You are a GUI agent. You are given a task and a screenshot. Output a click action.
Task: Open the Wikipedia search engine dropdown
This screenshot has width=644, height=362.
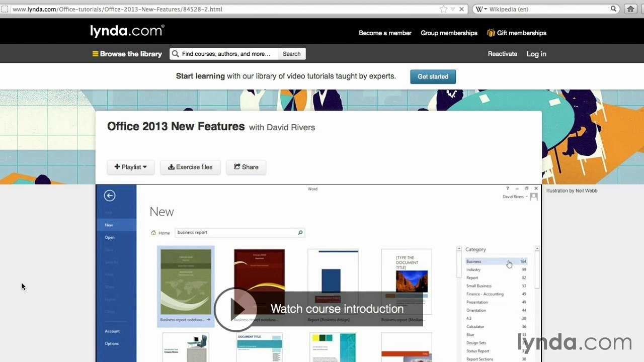(481, 9)
